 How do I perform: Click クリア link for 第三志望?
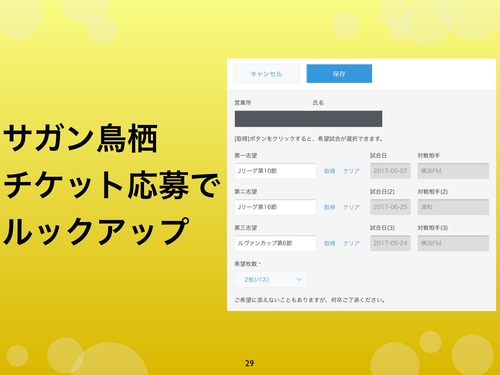(x=351, y=243)
